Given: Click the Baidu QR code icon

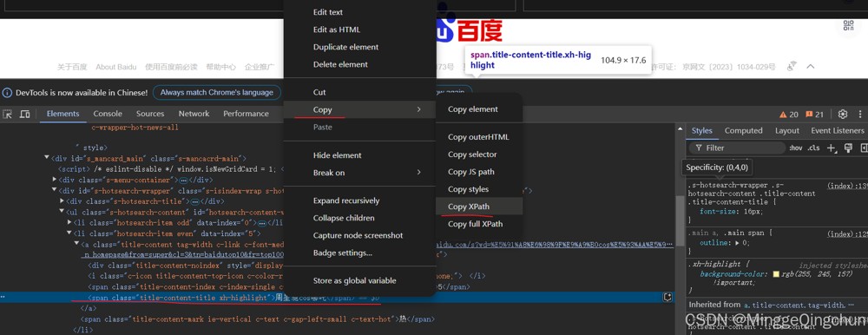Looking at the screenshot, I should point(848,25).
